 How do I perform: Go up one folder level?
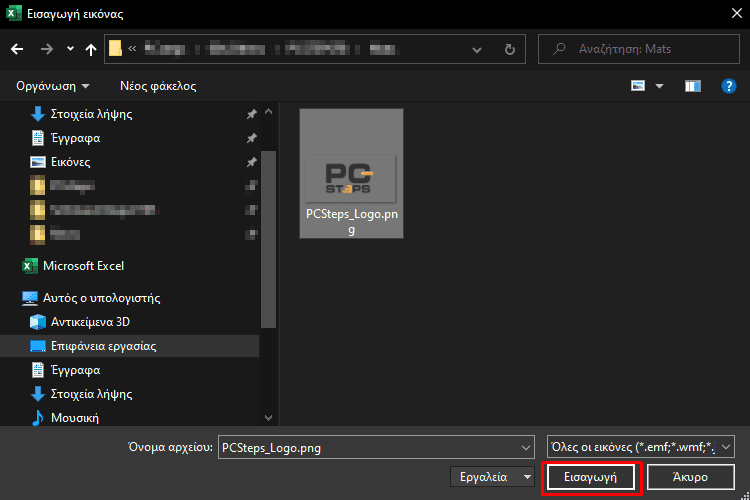(x=91, y=49)
